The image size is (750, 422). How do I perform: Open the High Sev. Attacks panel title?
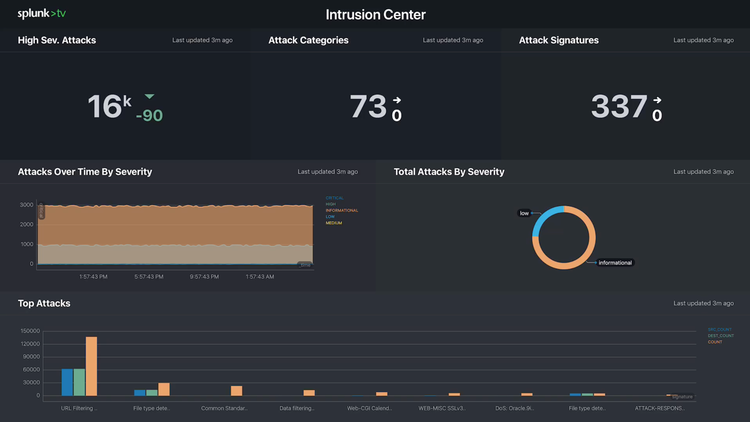click(x=57, y=40)
